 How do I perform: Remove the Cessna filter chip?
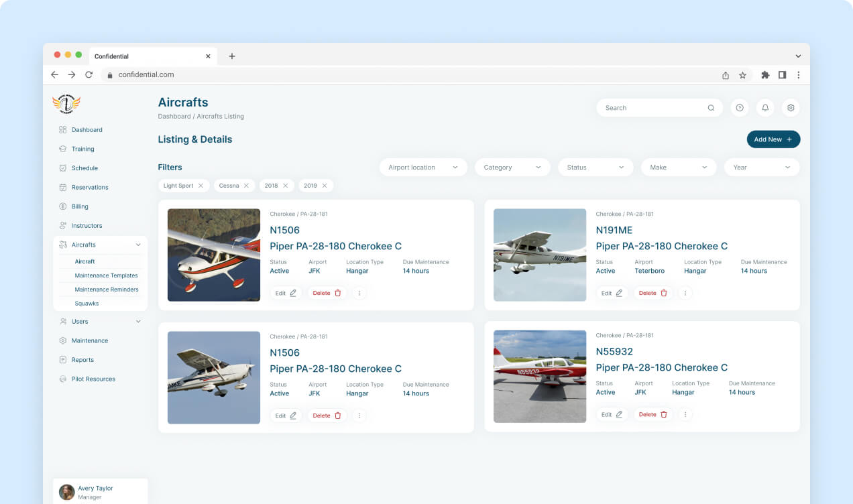pos(246,186)
